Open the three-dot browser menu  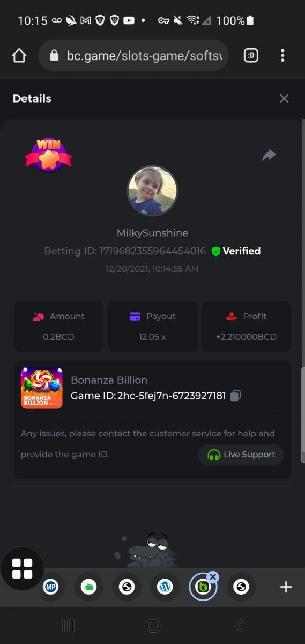tap(282, 55)
